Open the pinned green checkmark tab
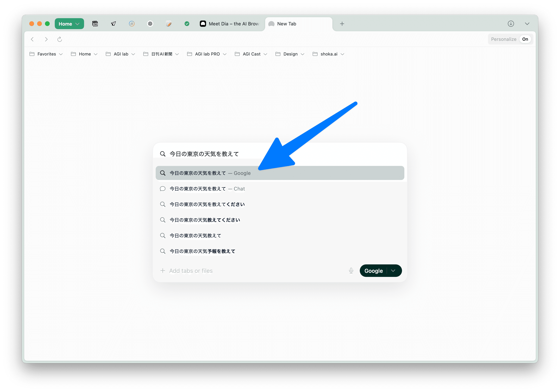 pyautogui.click(x=187, y=24)
